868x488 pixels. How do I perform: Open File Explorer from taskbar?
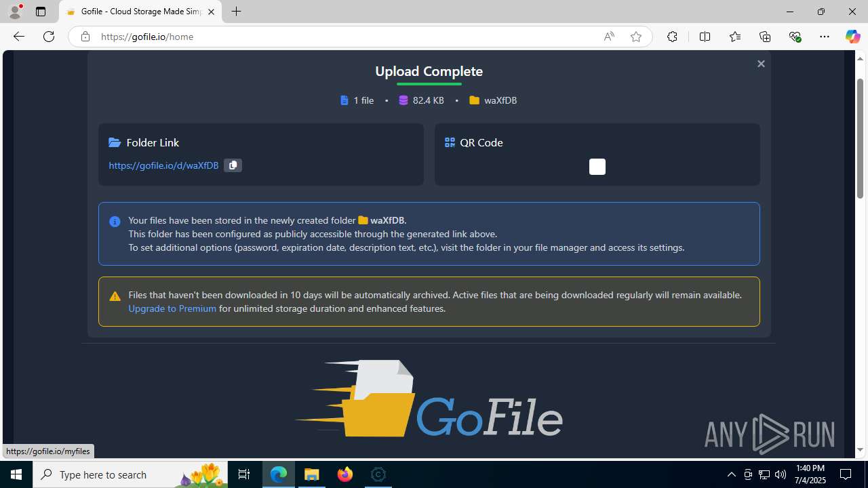click(x=312, y=474)
